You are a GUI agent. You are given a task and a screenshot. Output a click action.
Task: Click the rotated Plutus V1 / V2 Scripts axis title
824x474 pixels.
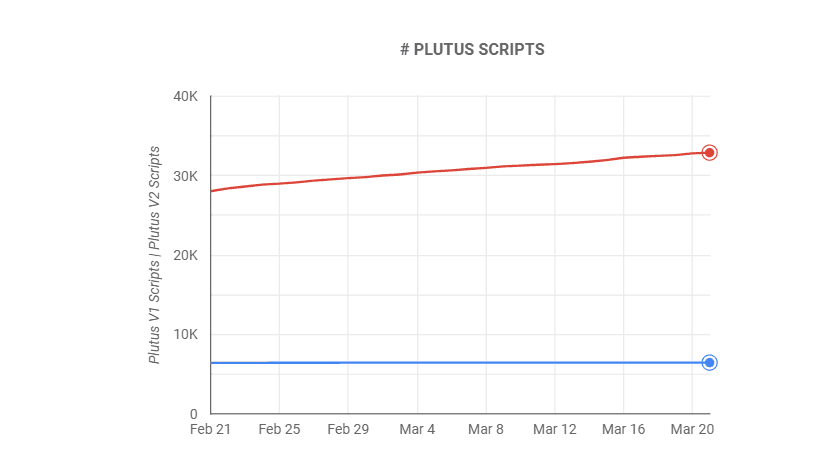tap(155, 254)
